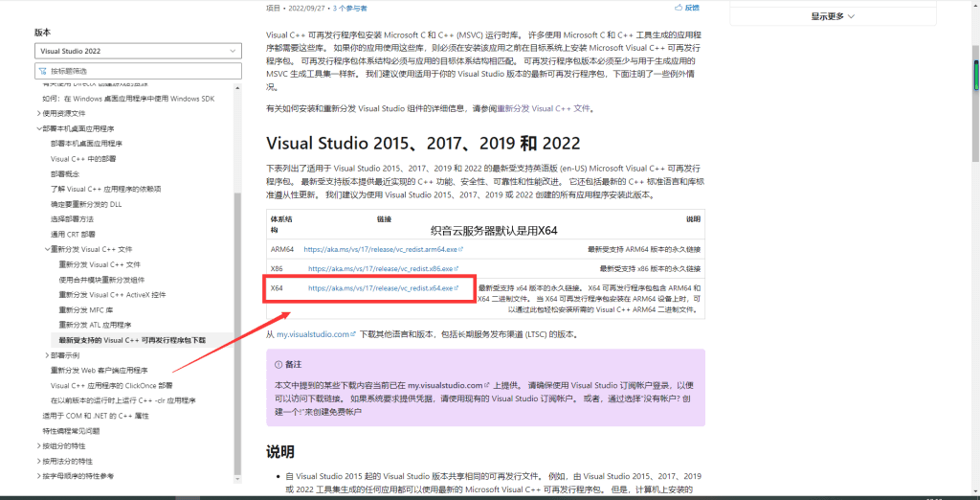Collapse the 重新分发 Visual C++ 文件 node
980x500 pixels.
(x=47, y=249)
